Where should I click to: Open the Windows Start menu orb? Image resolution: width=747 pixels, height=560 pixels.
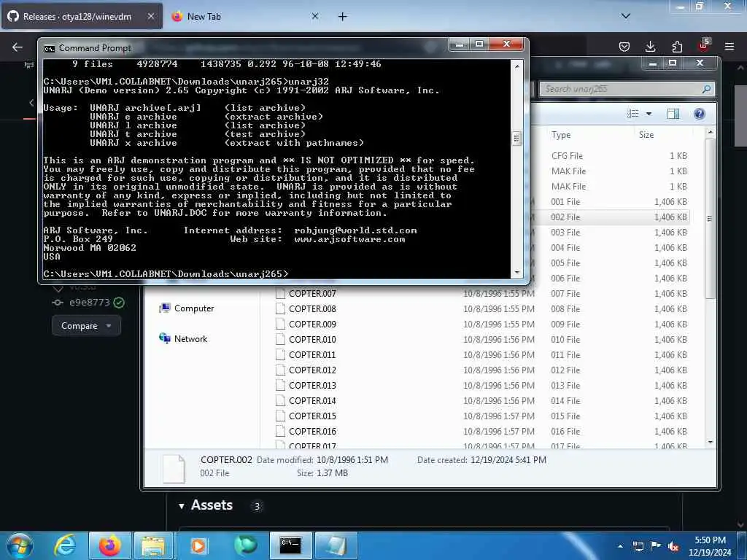[x=20, y=545]
